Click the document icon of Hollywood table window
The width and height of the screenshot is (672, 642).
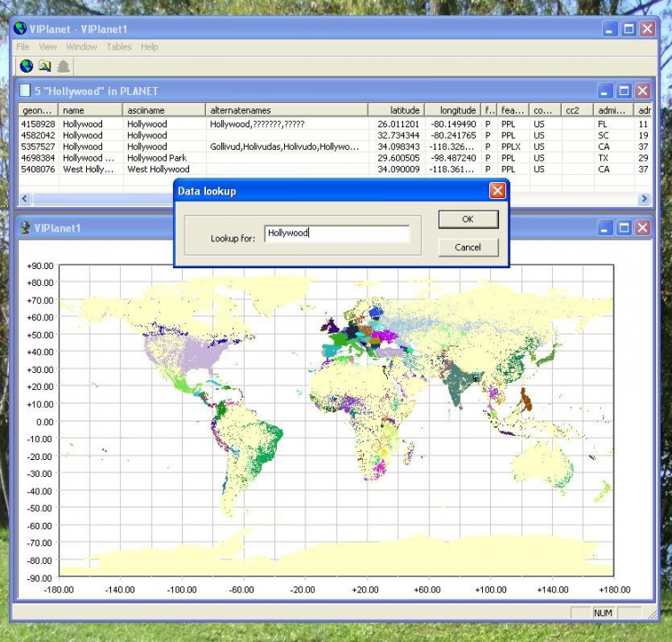pos(25,91)
